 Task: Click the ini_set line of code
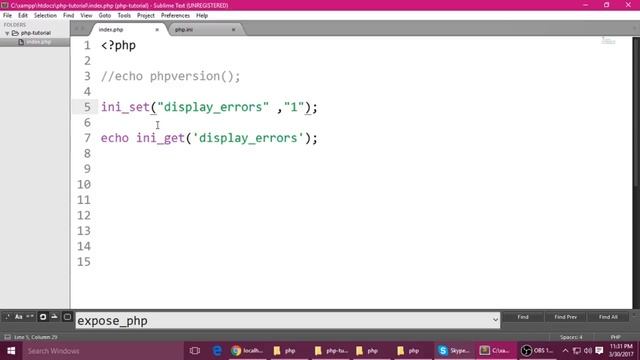209,107
